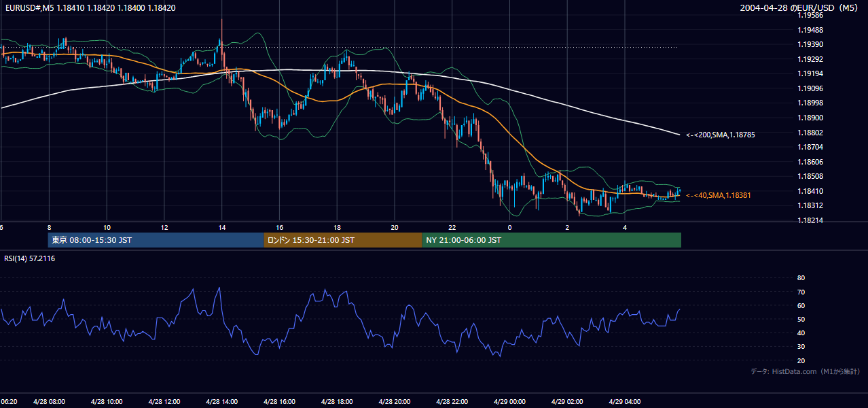Screen dimensions: 868x408
Task: Click RSI scale level 80
Action: pyautogui.click(x=801, y=278)
